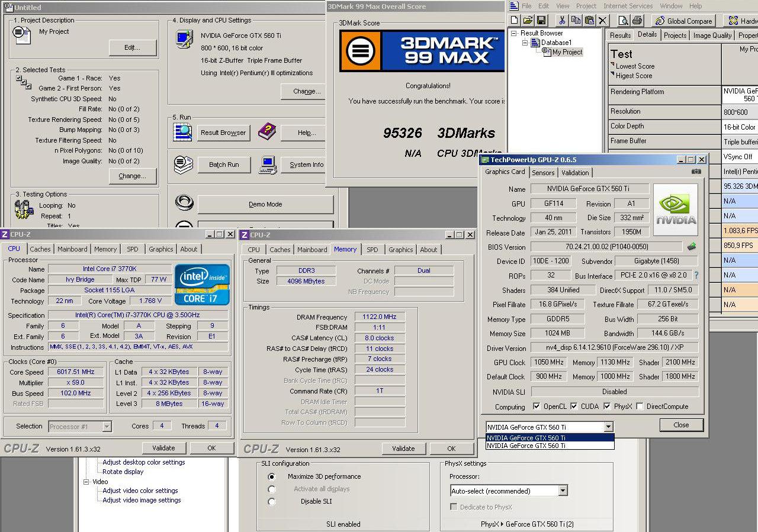Select Maximize 3D performance radio button

pos(272,476)
